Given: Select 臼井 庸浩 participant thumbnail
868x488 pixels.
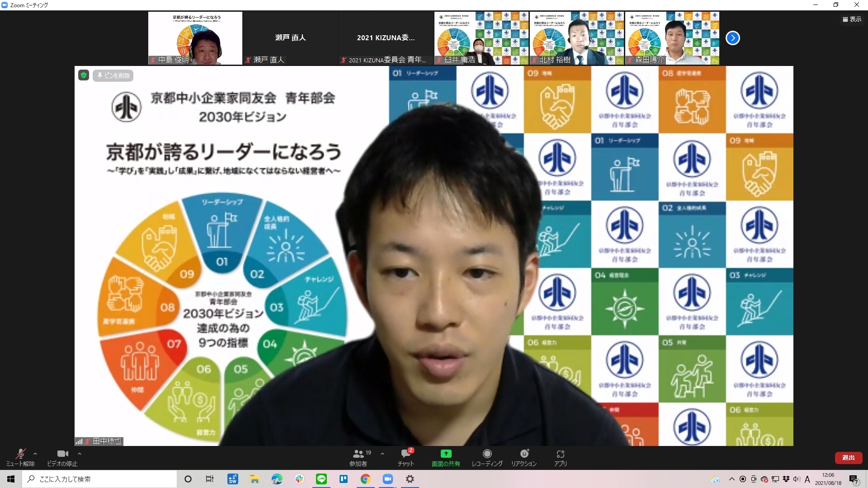Looking at the screenshot, I should (481, 38).
